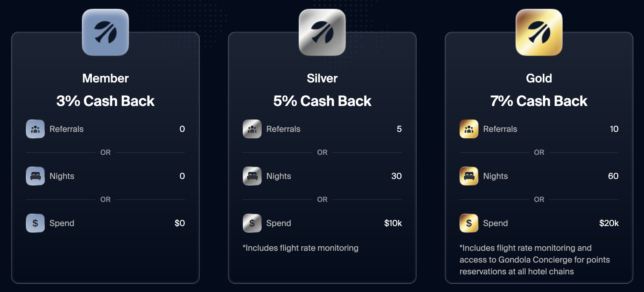Click the Silver Nights bed icon

252,176
